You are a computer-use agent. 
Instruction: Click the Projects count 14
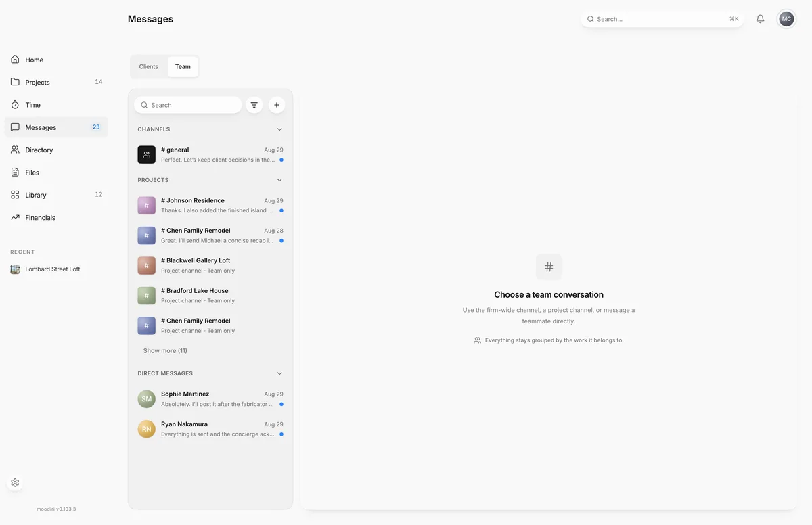click(x=99, y=82)
